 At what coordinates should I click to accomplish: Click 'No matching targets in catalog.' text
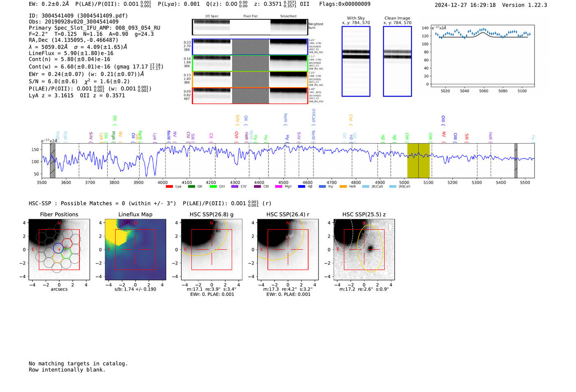pos(78,364)
